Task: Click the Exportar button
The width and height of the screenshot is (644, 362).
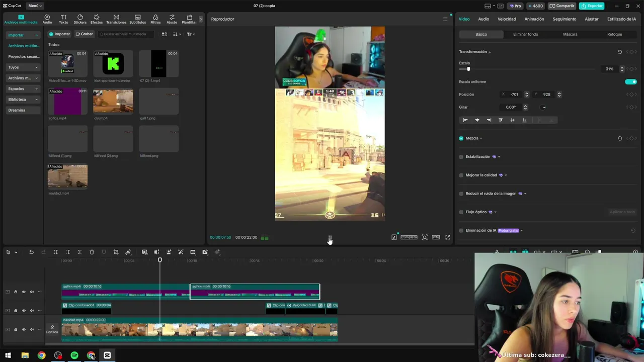Action: (592, 6)
